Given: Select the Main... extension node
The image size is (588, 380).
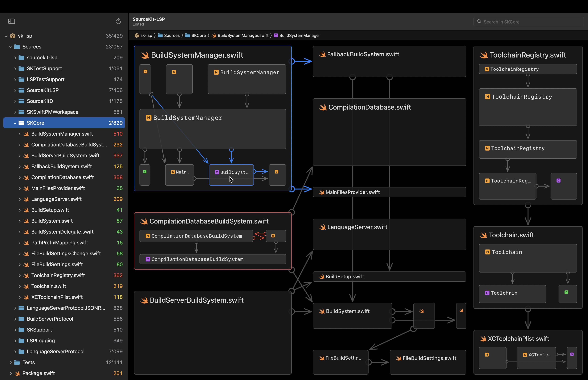Looking at the screenshot, I should (x=180, y=175).
